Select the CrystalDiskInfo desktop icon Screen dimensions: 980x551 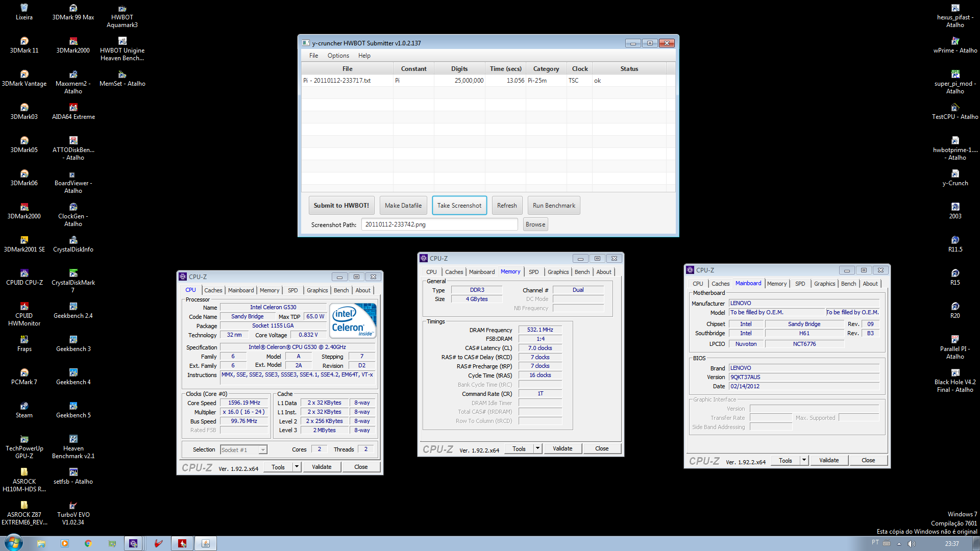pos(73,244)
